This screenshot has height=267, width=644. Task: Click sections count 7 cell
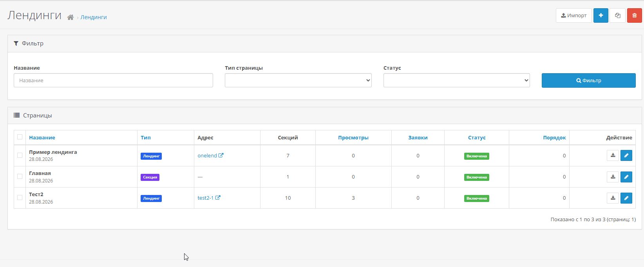(x=288, y=155)
